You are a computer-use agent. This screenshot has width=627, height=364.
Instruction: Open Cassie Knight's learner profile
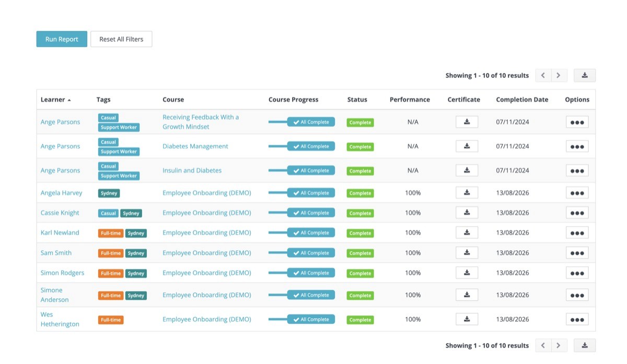click(60, 213)
